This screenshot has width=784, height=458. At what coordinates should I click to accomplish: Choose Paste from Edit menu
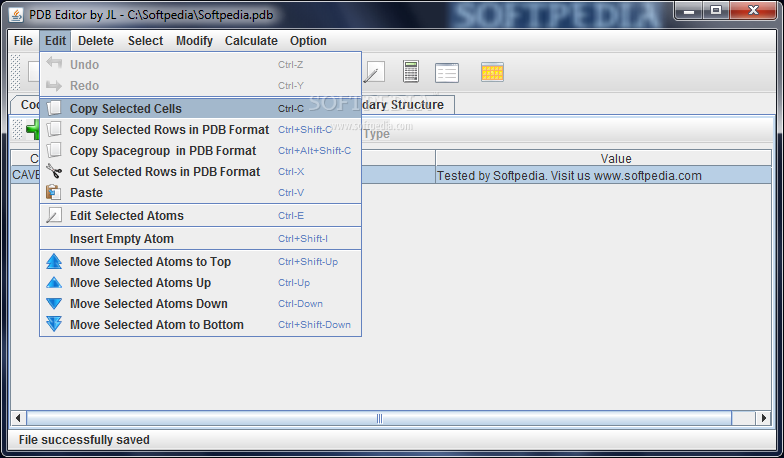tap(200, 192)
